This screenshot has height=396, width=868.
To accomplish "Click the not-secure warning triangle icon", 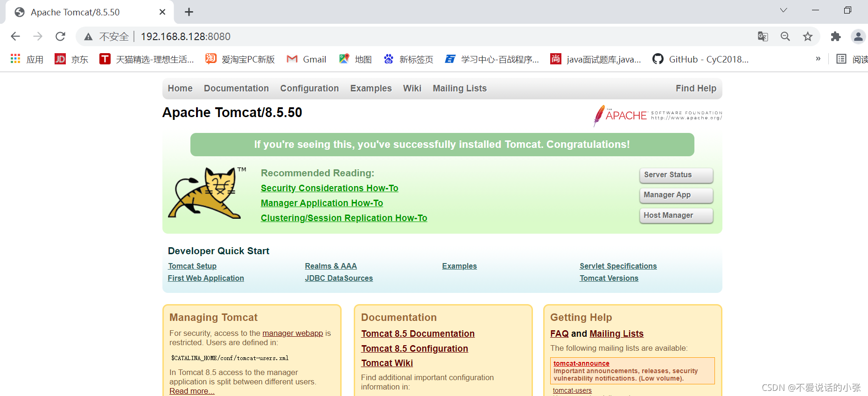I will tap(88, 37).
